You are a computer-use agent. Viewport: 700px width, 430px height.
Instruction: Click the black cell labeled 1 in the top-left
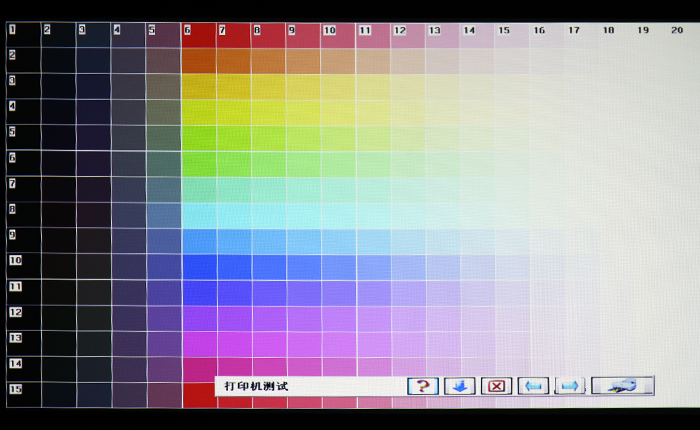coord(23,35)
